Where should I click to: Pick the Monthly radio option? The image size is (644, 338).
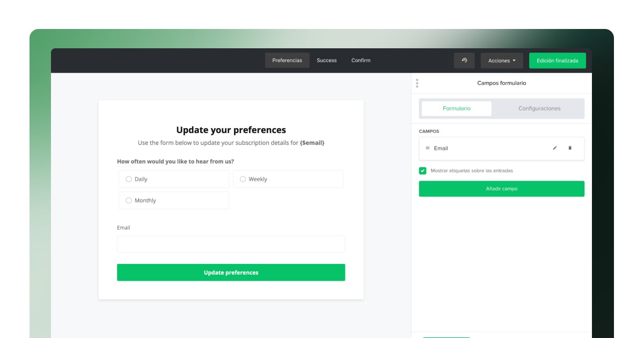[129, 201]
